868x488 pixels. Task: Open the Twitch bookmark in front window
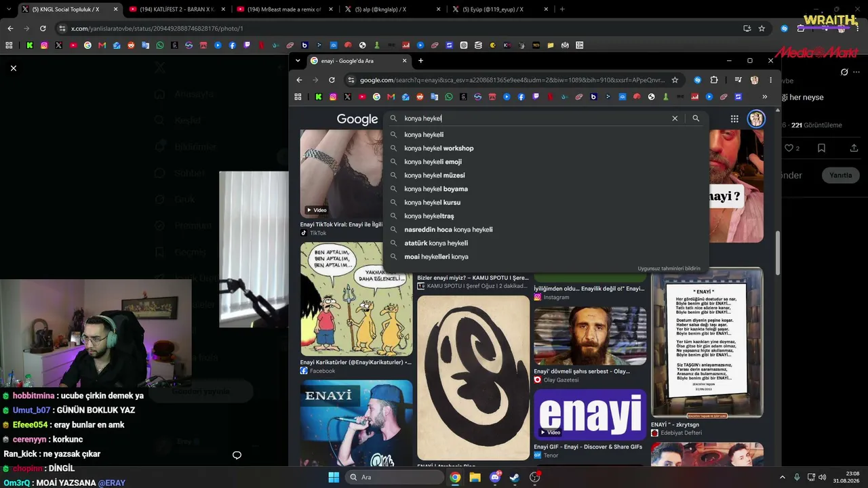point(536,97)
